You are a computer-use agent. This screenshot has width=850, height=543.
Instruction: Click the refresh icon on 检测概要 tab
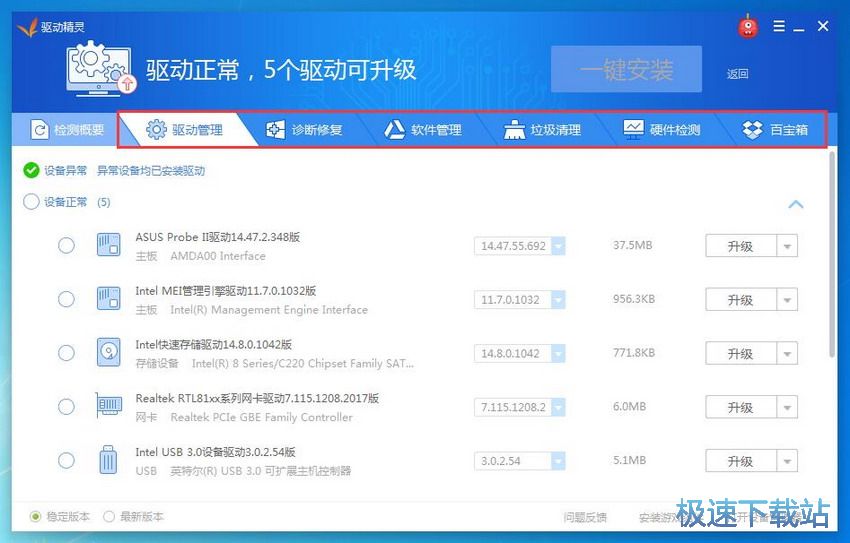(40, 130)
